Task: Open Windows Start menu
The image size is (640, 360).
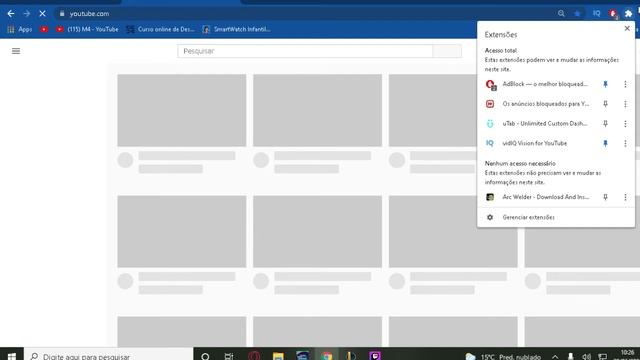Action: point(12,356)
